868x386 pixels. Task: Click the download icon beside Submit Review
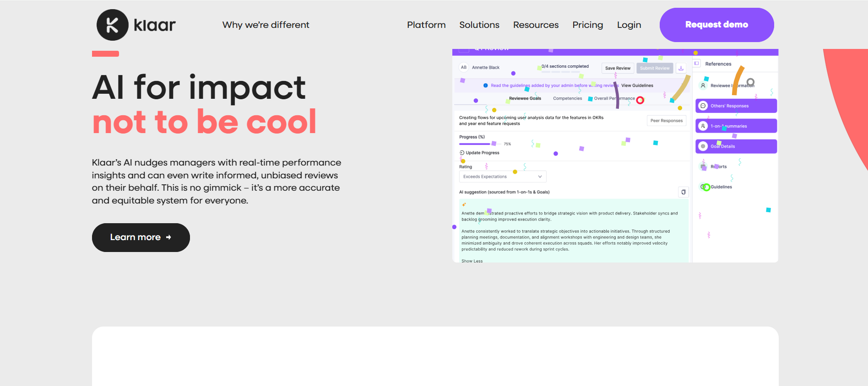[681, 68]
